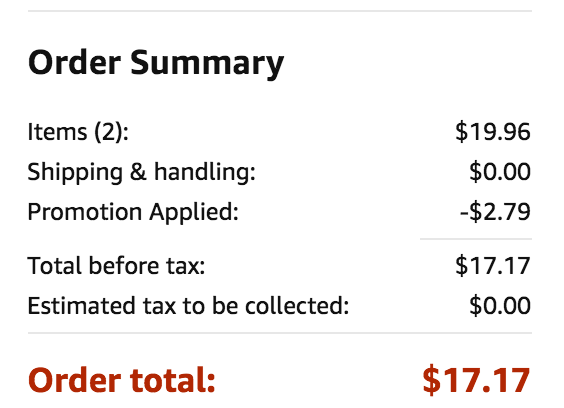Click the red $17.17 order total
Screen dimensions: 564x408
tap(477, 380)
